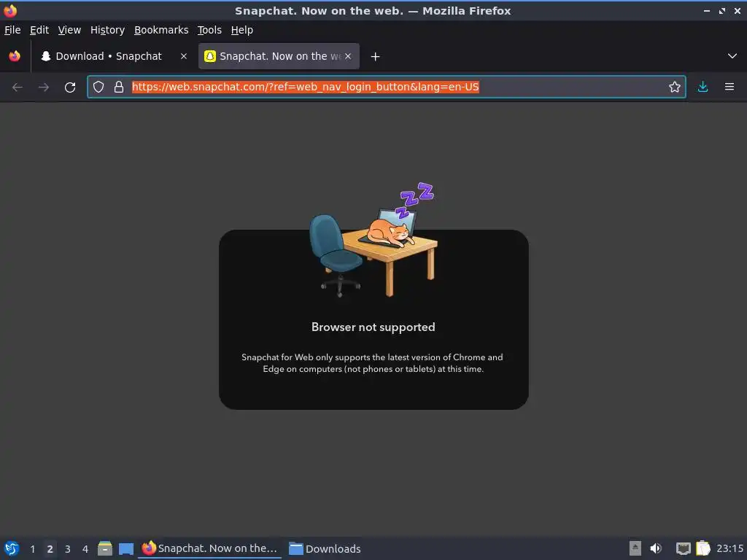Open the volume speaker tray icon
Screen dimensions: 747x560
tap(656, 548)
